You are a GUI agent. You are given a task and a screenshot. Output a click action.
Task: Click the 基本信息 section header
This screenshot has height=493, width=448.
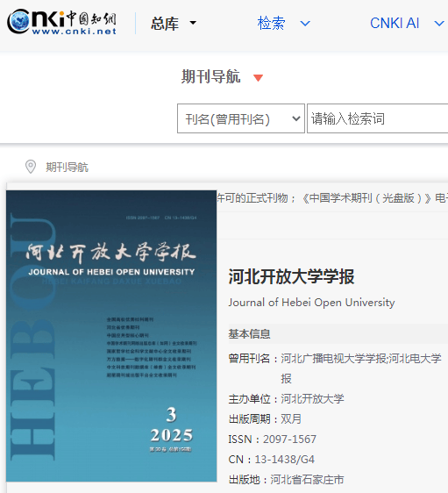pos(250,334)
